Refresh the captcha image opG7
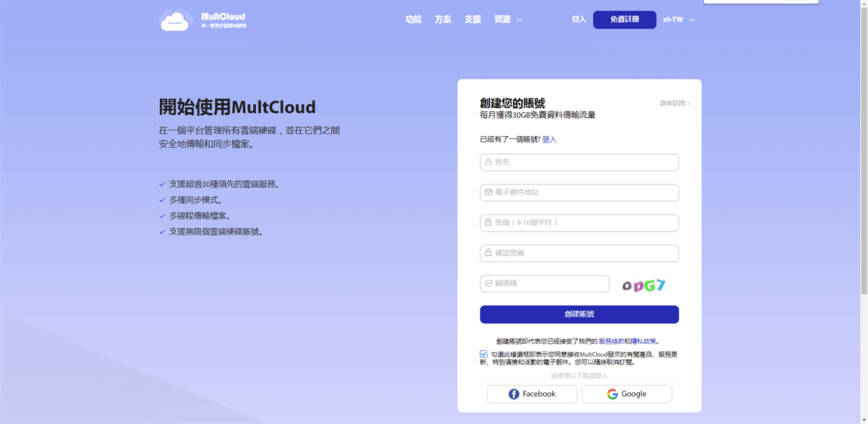This screenshot has height=424, width=868. (x=644, y=285)
